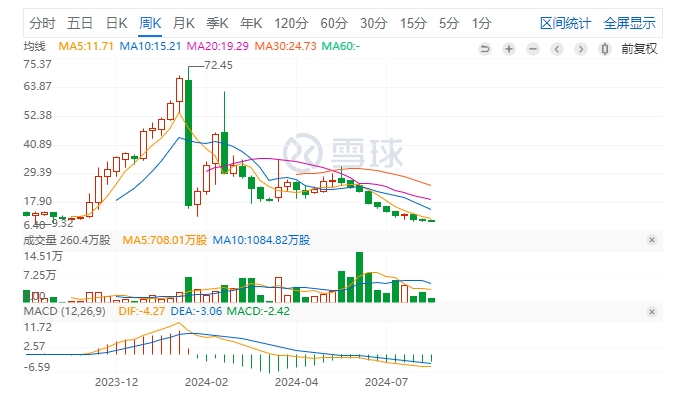Close the MACD indicator panel
This screenshot has width=673, height=398.
point(652,312)
